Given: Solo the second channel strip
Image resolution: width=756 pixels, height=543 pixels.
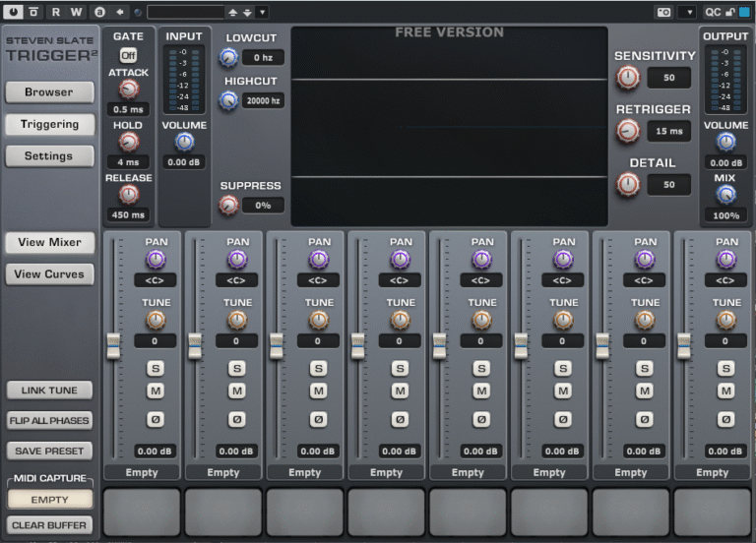Looking at the screenshot, I should [237, 369].
